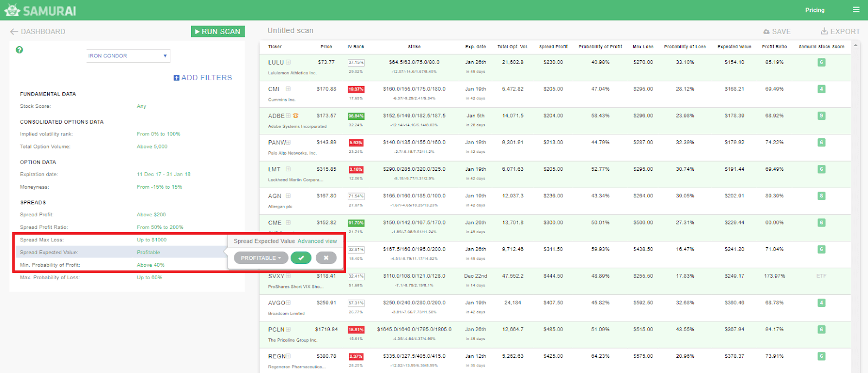Open the Profitable dropdown in popup
The image size is (868, 373).
point(261,258)
